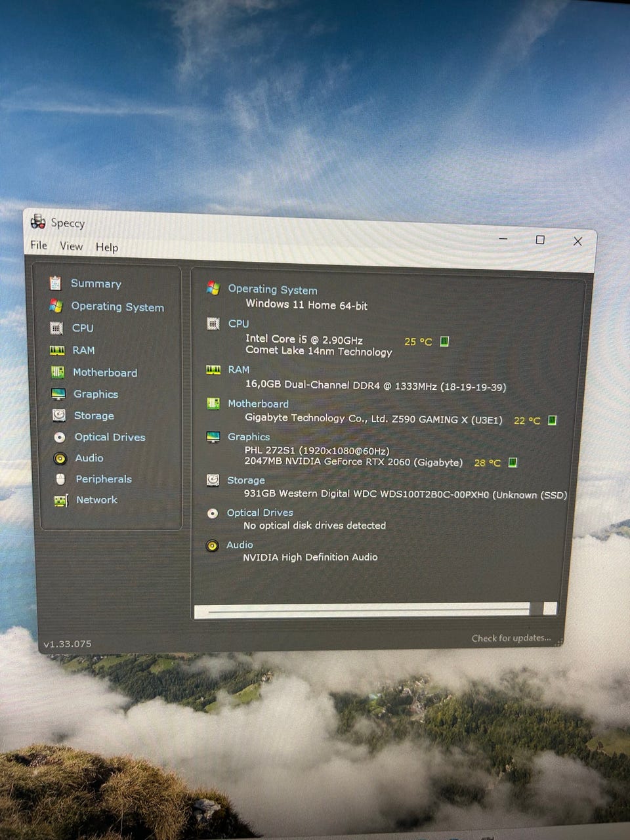Click the Motherboard icon in sidebar
This screenshot has height=840, width=630.
pyautogui.click(x=58, y=372)
